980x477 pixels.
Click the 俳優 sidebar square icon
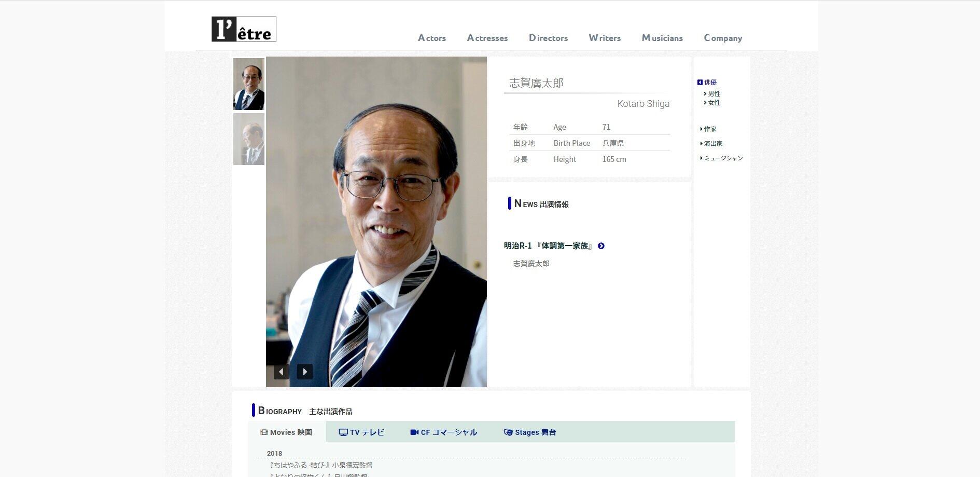[x=700, y=83]
